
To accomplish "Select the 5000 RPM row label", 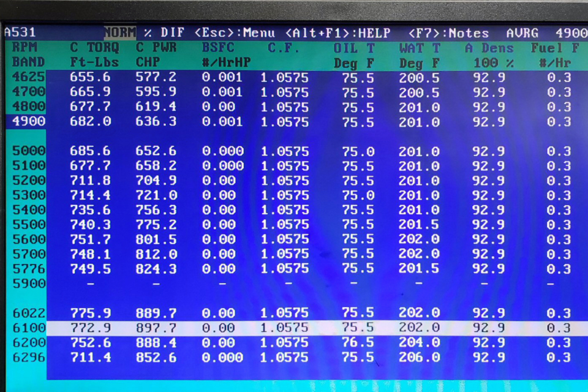I will (x=29, y=151).
